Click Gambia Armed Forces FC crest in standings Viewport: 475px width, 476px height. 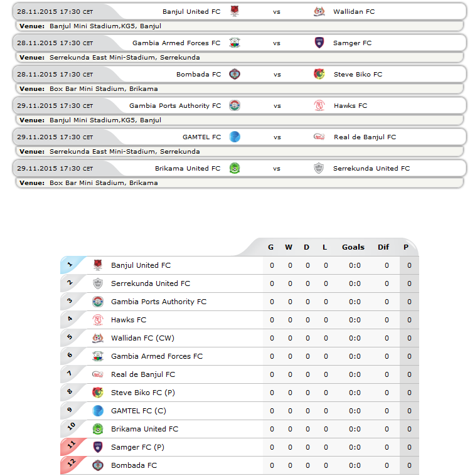(97, 356)
